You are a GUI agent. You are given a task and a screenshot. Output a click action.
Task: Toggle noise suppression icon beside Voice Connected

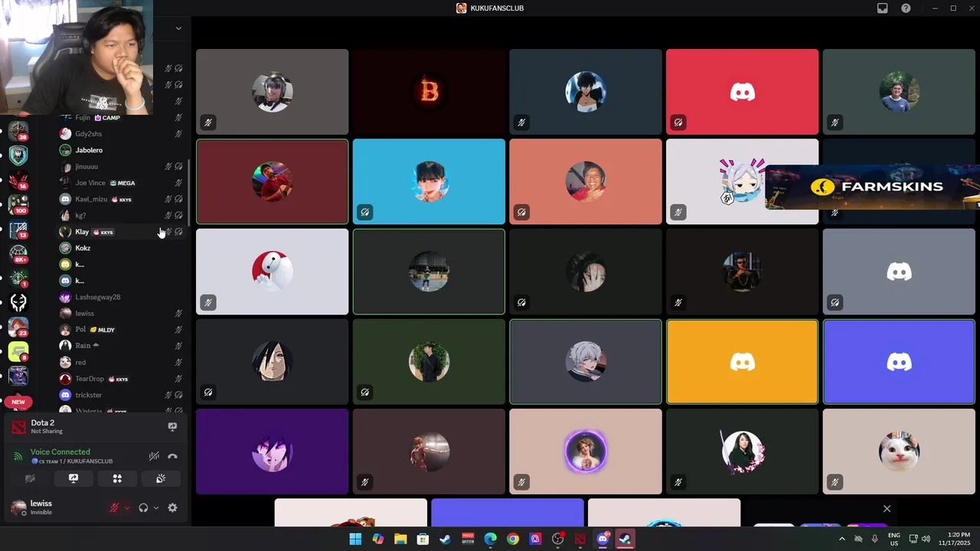154,456
